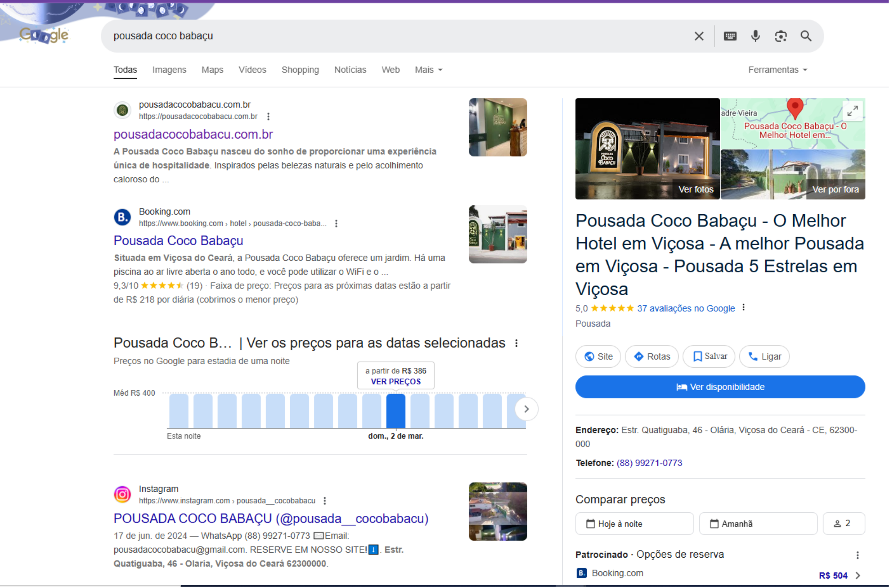Start voice search with microphone icon
This screenshot has height=588, width=890.
[x=755, y=36]
